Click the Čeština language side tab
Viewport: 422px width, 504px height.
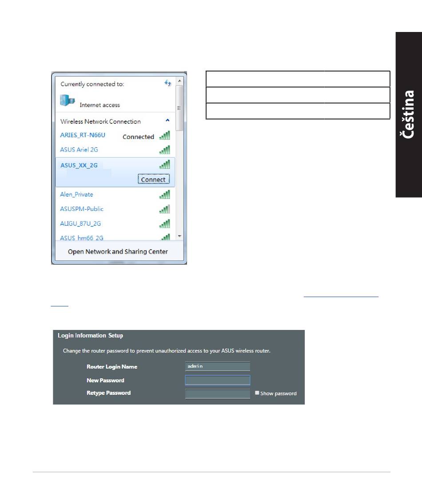pyautogui.click(x=409, y=115)
